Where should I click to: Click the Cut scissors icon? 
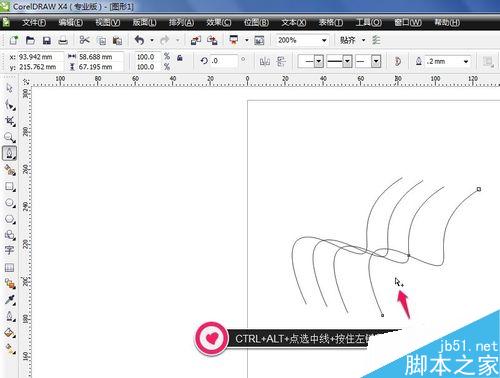[x=84, y=40]
